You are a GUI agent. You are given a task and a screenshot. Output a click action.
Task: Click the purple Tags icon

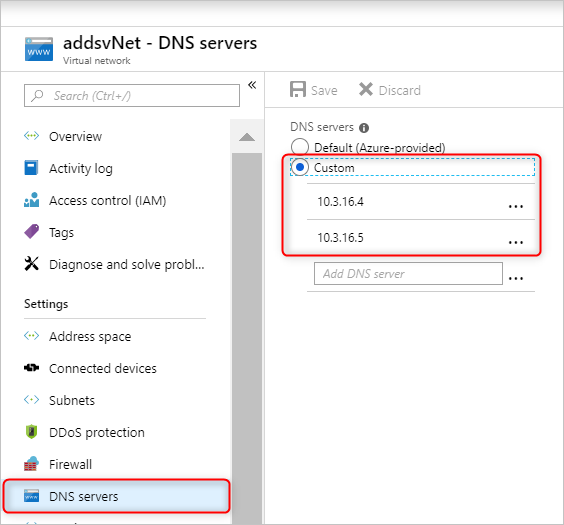pyautogui.click(x=32, y=232)
